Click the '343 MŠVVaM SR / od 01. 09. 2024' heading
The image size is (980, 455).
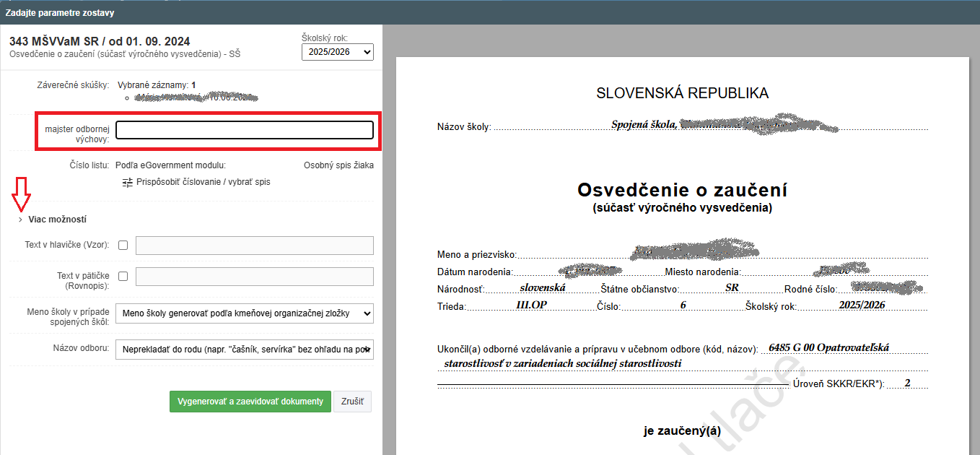coord(100,42)
